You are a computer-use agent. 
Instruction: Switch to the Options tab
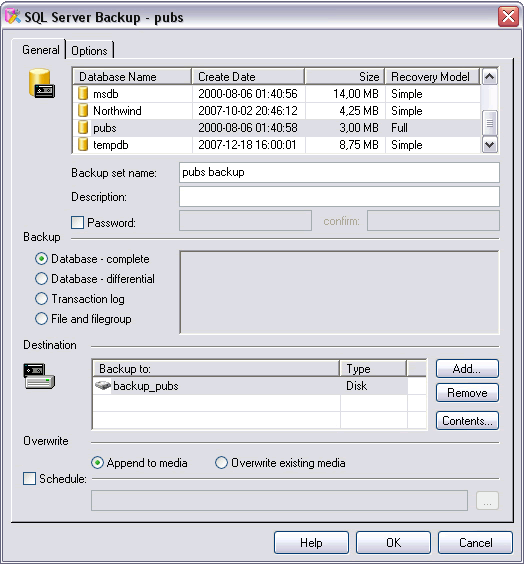click(x=90, y=50)
